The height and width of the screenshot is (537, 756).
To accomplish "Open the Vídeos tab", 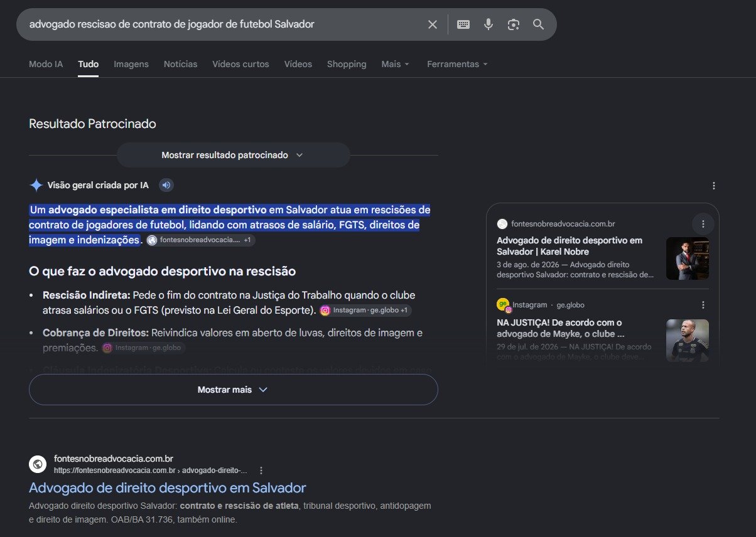I will (298, 64).
